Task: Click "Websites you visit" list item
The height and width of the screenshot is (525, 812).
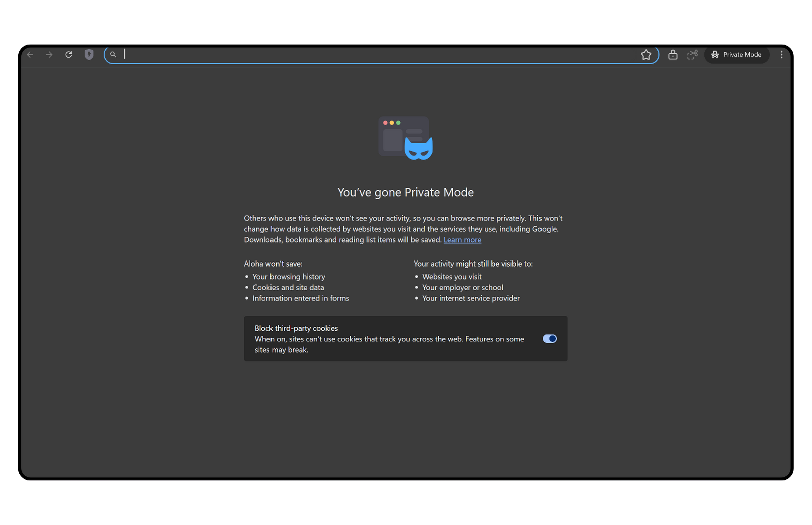Action: point(452,277)
